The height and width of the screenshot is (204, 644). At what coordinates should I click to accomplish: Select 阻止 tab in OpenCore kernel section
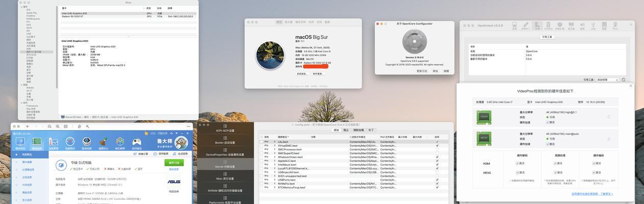pyautogui.click(x=346, y=130)
